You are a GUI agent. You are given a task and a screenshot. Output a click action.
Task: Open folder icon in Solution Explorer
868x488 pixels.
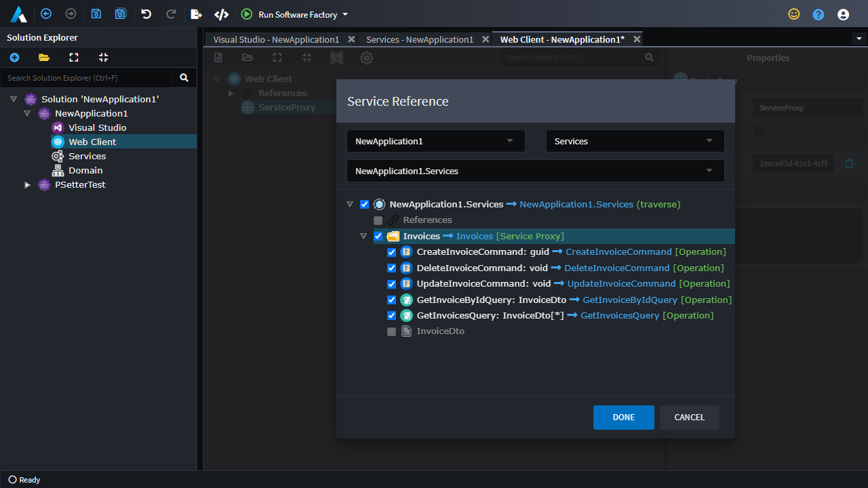(44, 58)
